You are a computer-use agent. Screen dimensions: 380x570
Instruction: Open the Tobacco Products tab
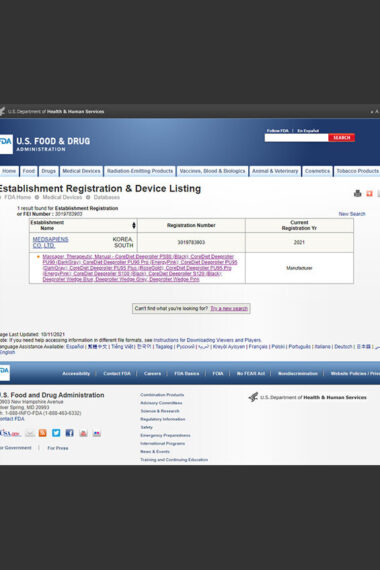click(x=357, y=171)
